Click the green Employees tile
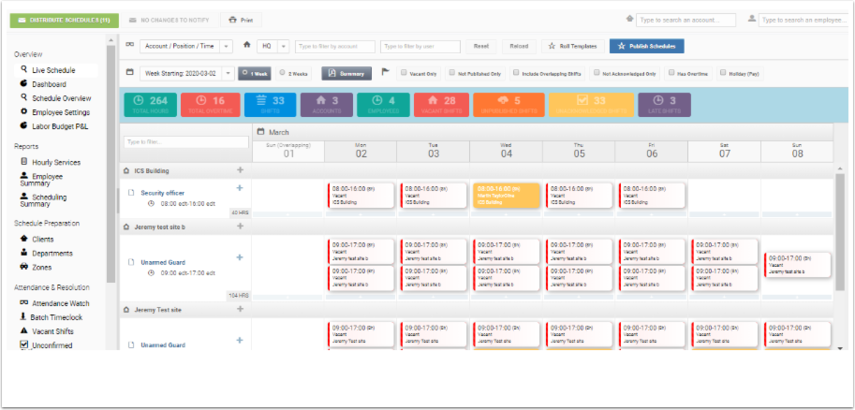The image size is (855, 410). point(383,105)
